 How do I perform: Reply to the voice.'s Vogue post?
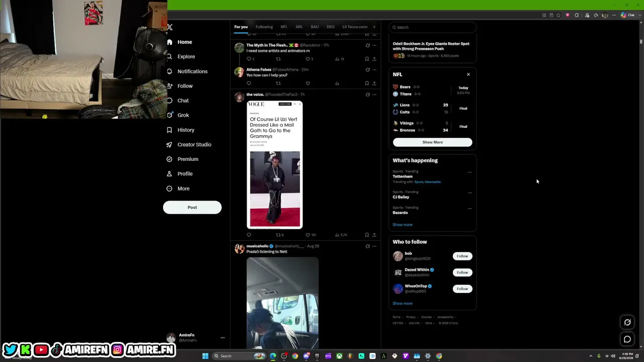pos(249,235)
